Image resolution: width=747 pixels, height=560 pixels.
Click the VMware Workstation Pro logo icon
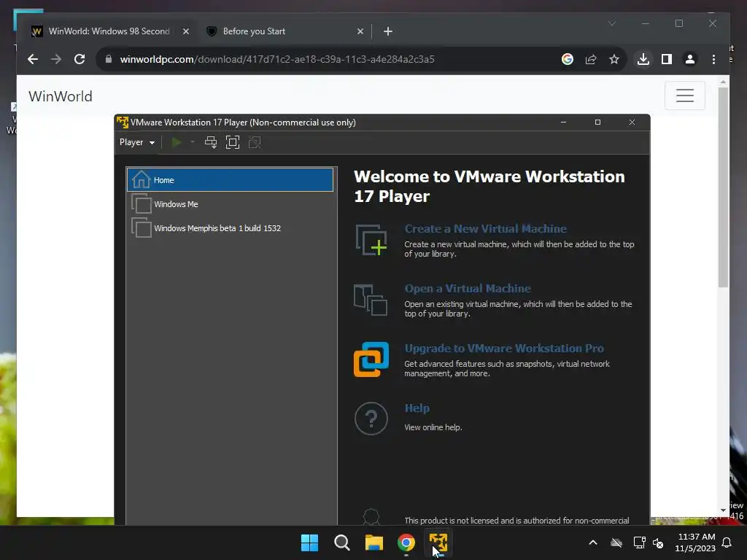point(371,359)
